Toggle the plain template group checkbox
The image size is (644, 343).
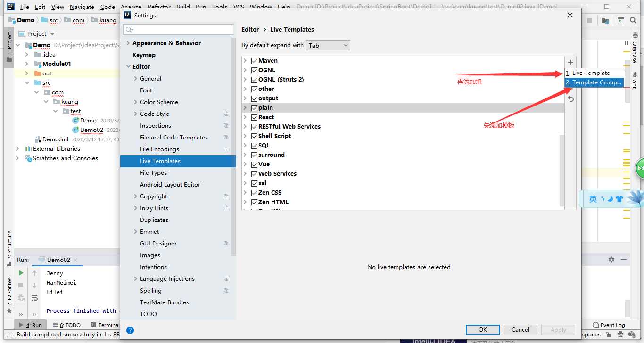coord(255,108)
